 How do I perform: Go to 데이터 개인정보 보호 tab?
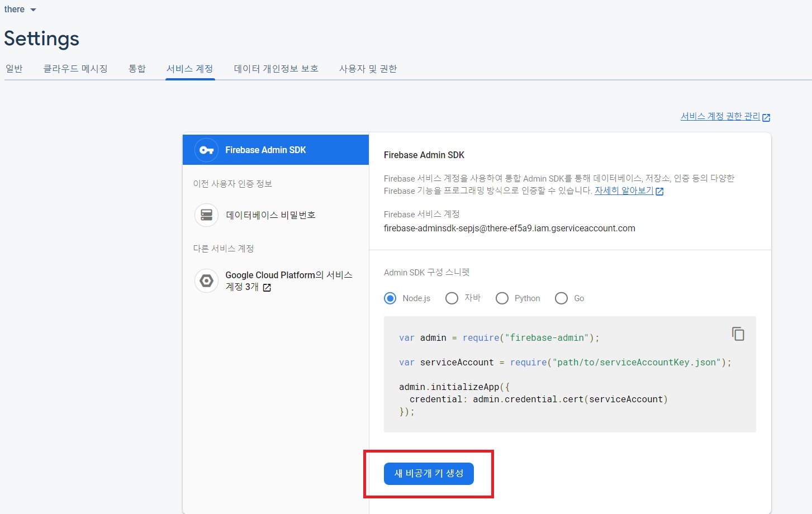pos(276,69)
